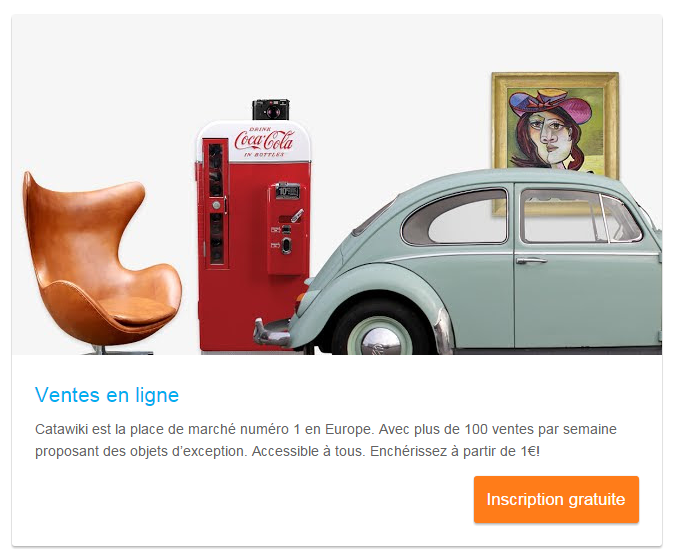Click the Beetle's chrome wheel hubcap
Viewport: 673px width, 554px height.
[380, 342]
